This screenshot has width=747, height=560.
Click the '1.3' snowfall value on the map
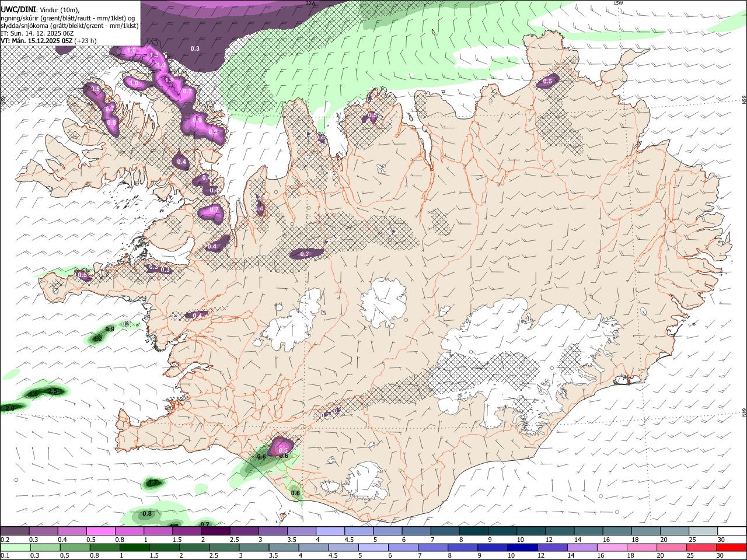pyautogui.click(x=154, y=55)
